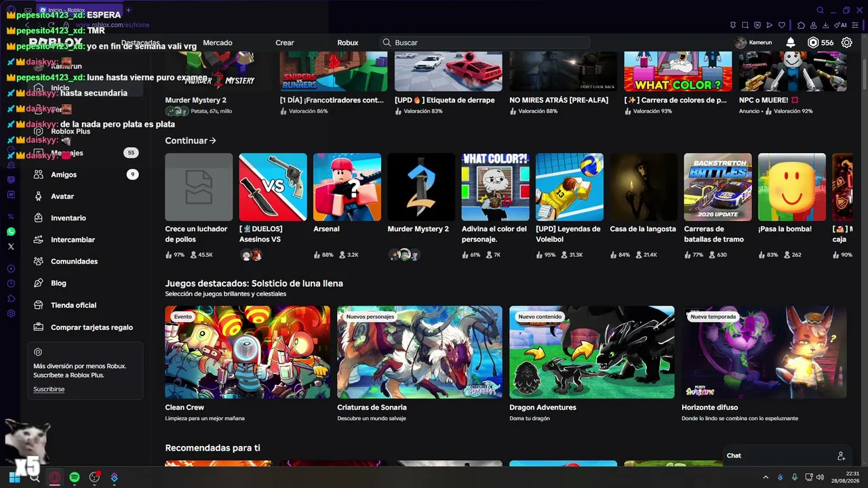
Task: Click NO MIRES ATRÁS [PRE-ALFA] title
Action: (558, 100)
